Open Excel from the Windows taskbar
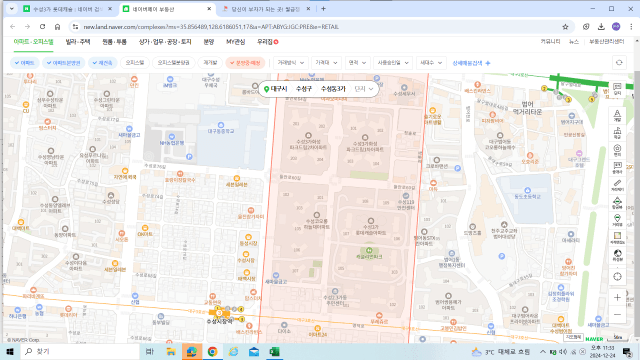The width and height of the screenshot is (640, 360). pos(274,351)
